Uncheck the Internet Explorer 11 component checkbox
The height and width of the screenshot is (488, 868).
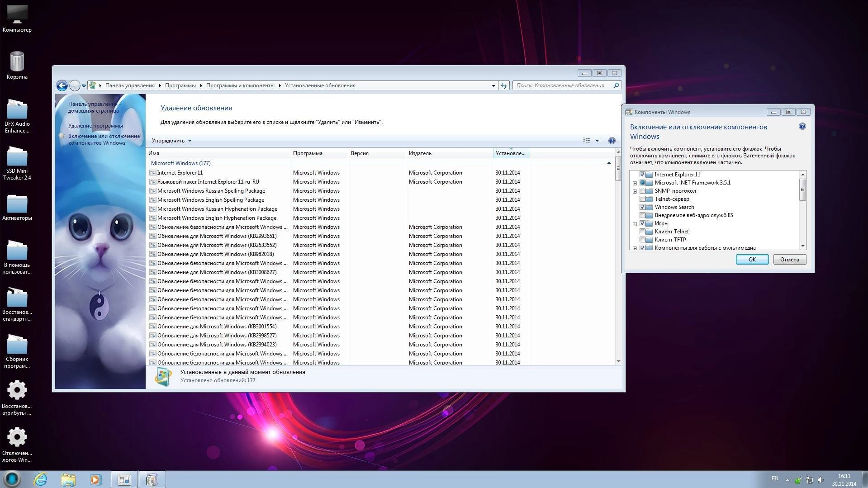pos(642,175)
